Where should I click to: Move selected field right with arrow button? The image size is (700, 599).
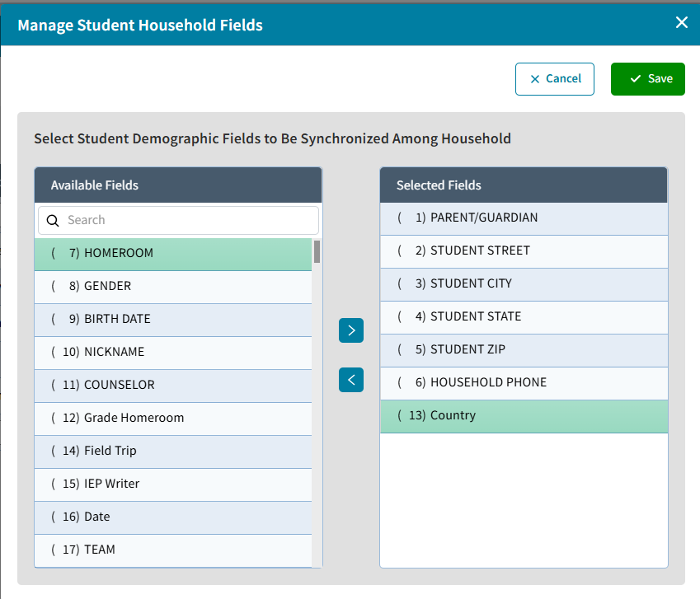(351, 330)
